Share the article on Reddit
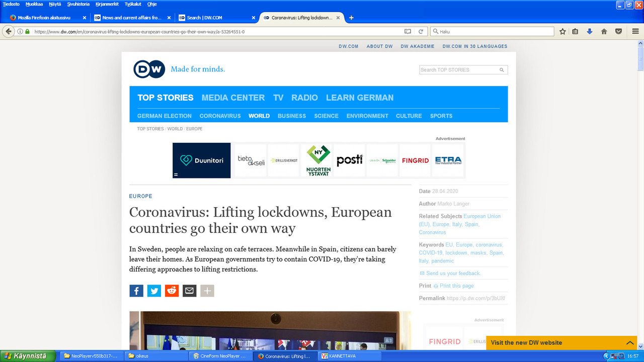This screenshot has height=362, width=644. tap(172, 291)
